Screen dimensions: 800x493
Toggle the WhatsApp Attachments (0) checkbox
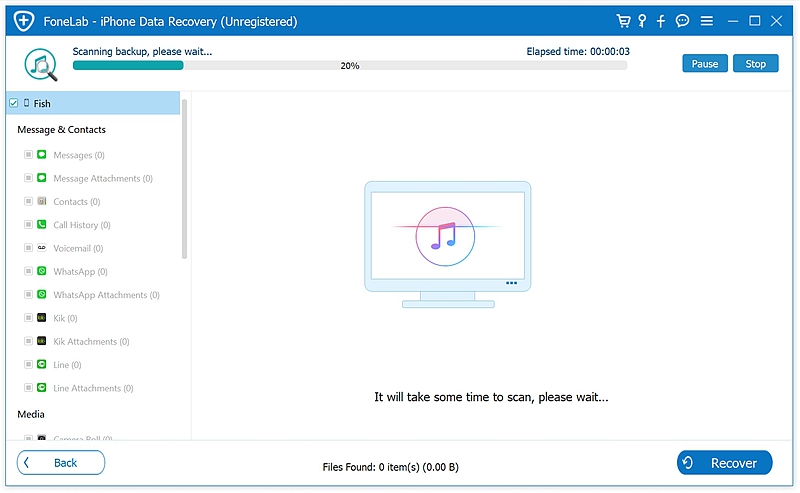(x=29, y=294)
